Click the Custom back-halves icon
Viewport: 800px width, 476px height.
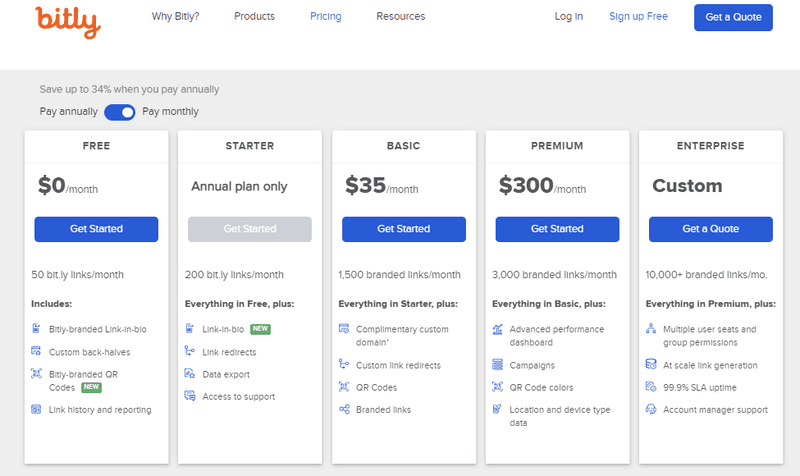(36, 351)
